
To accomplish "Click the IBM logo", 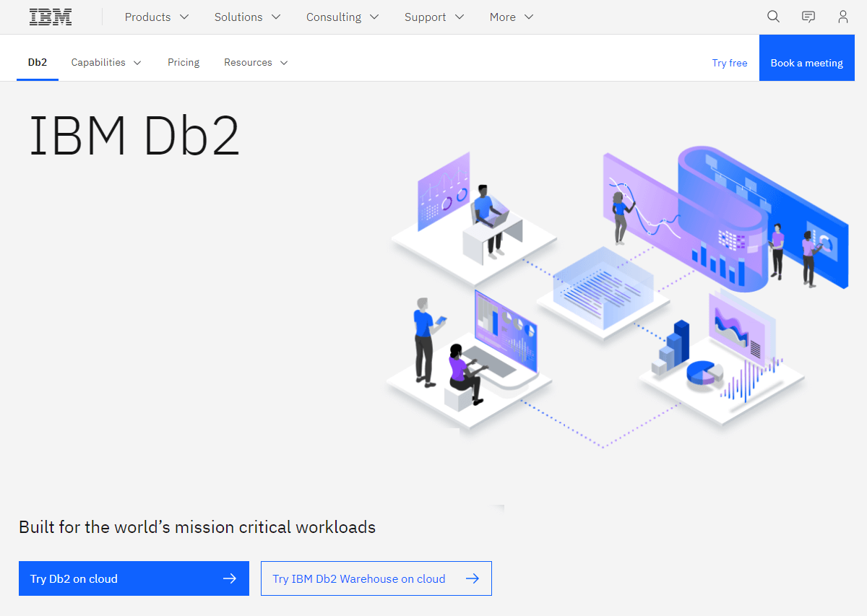I will tap(51, 17).
